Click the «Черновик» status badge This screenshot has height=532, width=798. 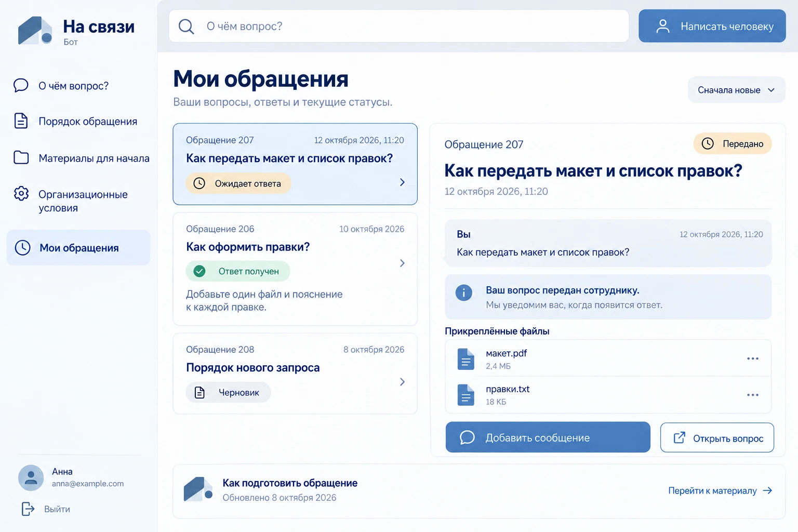(x=229, y=392)
